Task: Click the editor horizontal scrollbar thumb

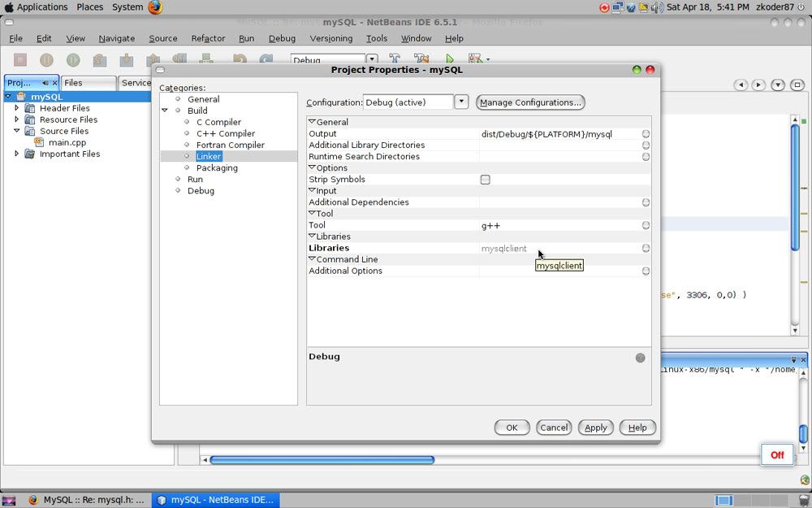Action: tap(322, 460)
